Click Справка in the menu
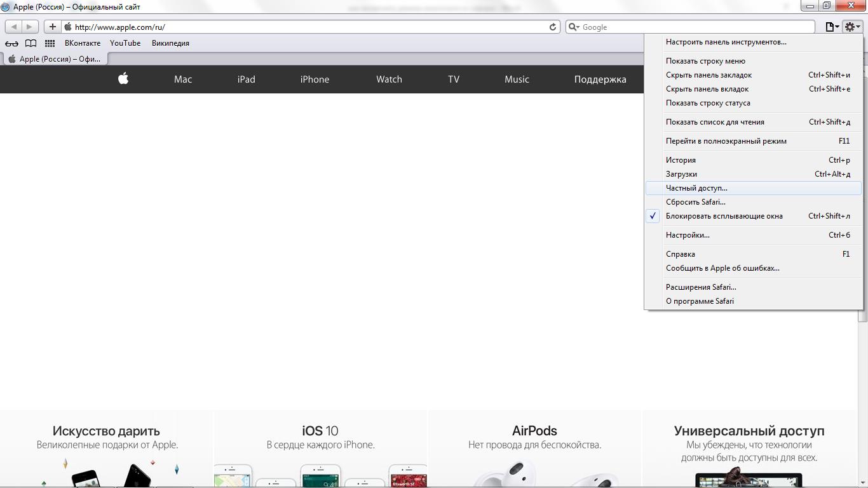This screenshot has height=488, width=868. (x=754, y=254)
